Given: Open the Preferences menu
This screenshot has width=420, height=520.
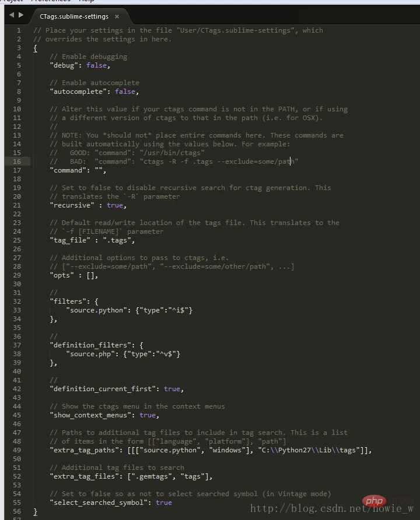Looking at the screenshot, I should click(50, 1).
